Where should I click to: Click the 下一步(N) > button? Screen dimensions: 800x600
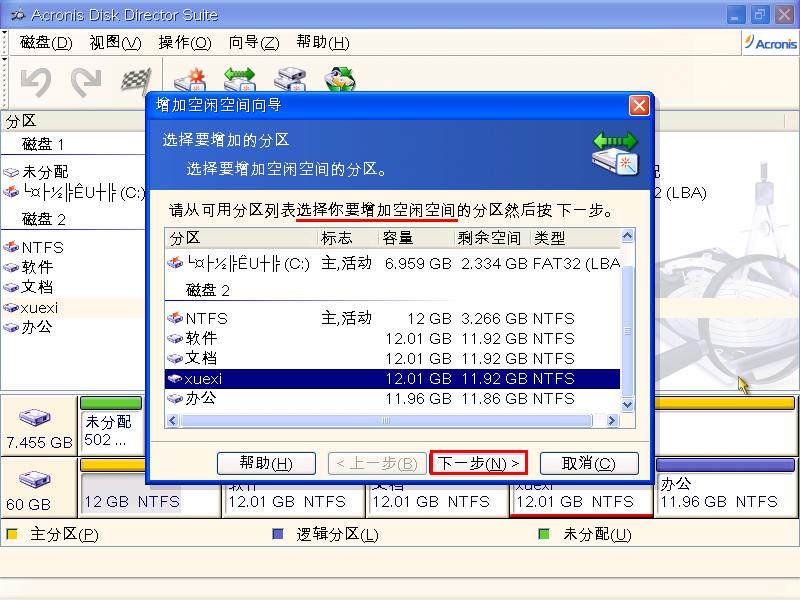pos(478,463)
